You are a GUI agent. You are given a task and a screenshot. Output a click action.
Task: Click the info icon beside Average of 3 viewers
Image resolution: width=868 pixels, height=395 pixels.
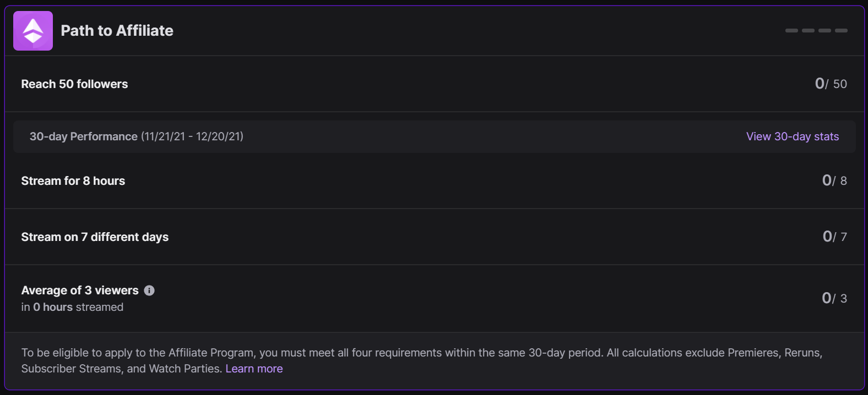[149, 290]
